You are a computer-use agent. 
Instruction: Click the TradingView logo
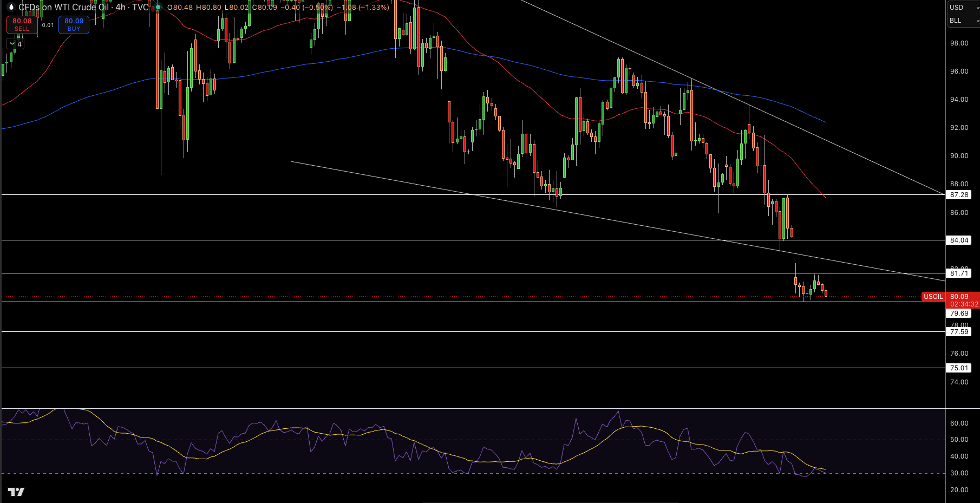pyautogui.click(x=16, y=492)
